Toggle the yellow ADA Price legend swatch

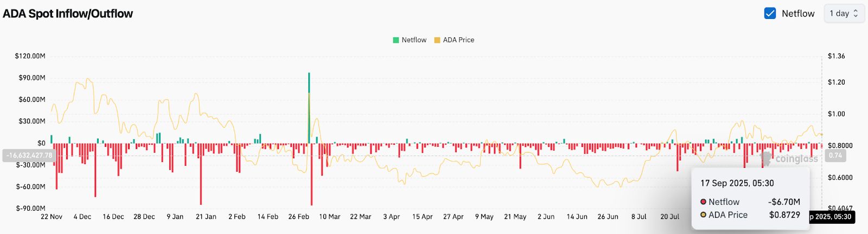tap(437, 40)
